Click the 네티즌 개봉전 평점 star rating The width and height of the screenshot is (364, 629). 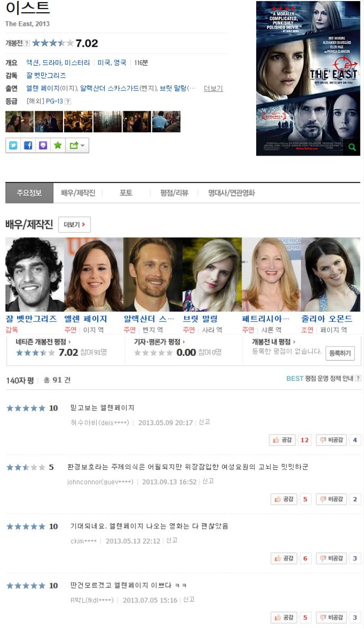pos(36,352)
